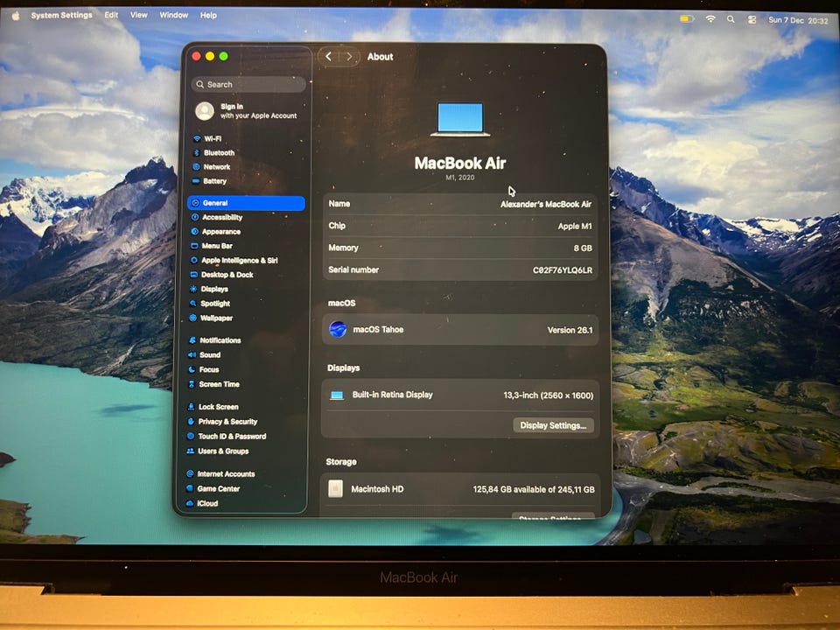Click the battery status icon
The image size is (840, 630).
[x=687, y=19]
